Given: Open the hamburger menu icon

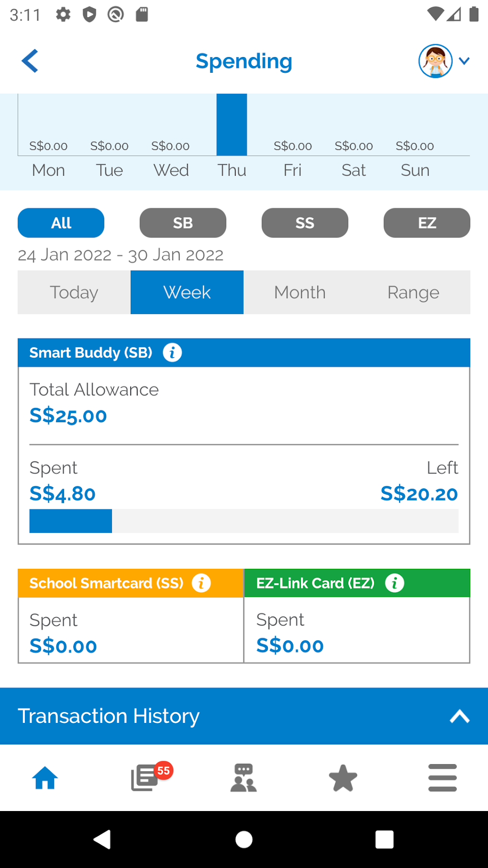Looking at the screenshot, I should point(443,778).
